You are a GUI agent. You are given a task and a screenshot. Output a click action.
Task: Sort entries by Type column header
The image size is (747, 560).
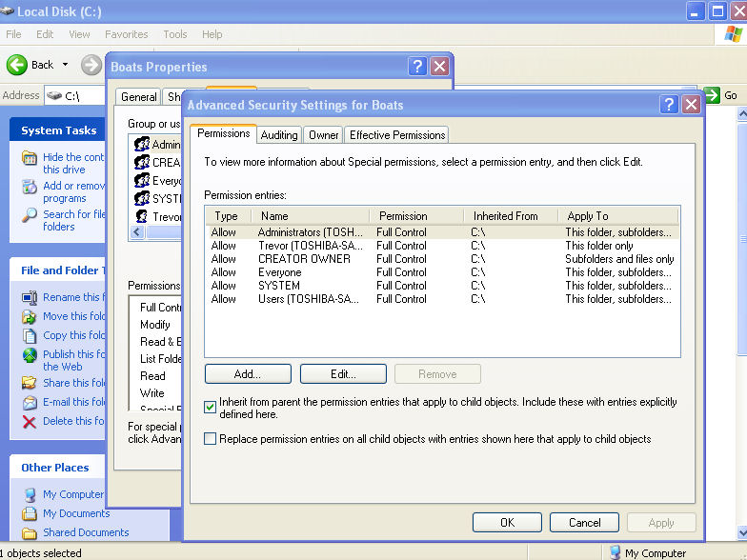(x=229, y=216)
